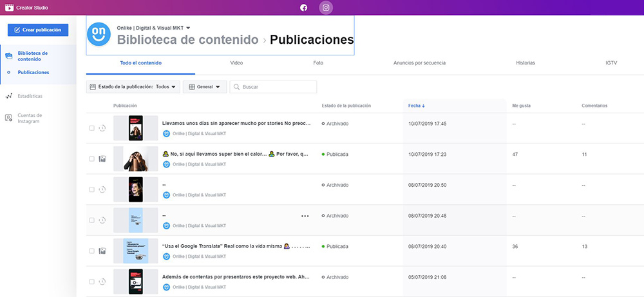Click the Buscar search field
Screen dimensions: 644x297
click(277, 87)
